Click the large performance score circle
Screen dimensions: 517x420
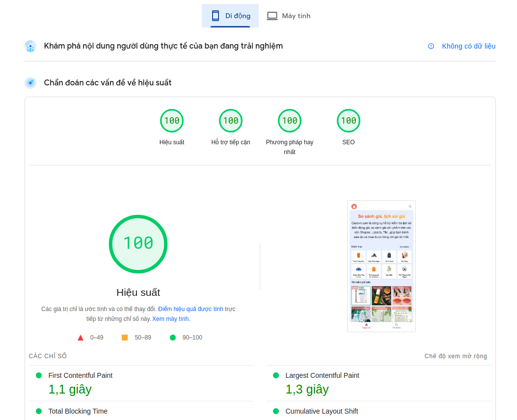[x=138, y=244]
